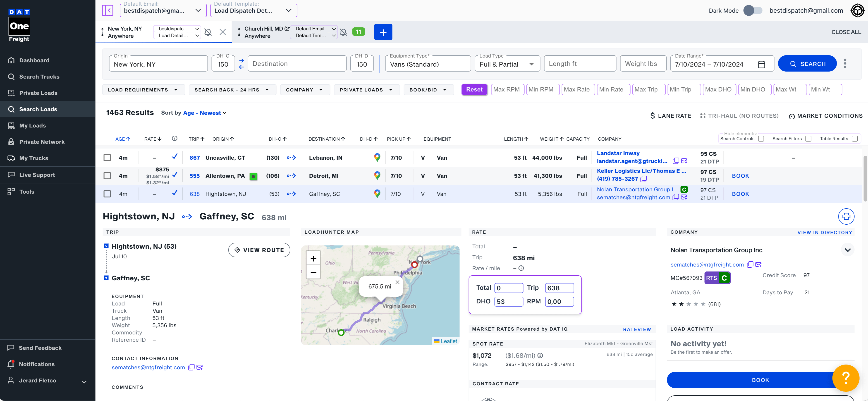This screenshot has height=401, width=868.
Task: Open user profile avatar icon
Action: (x=857, y=10)
